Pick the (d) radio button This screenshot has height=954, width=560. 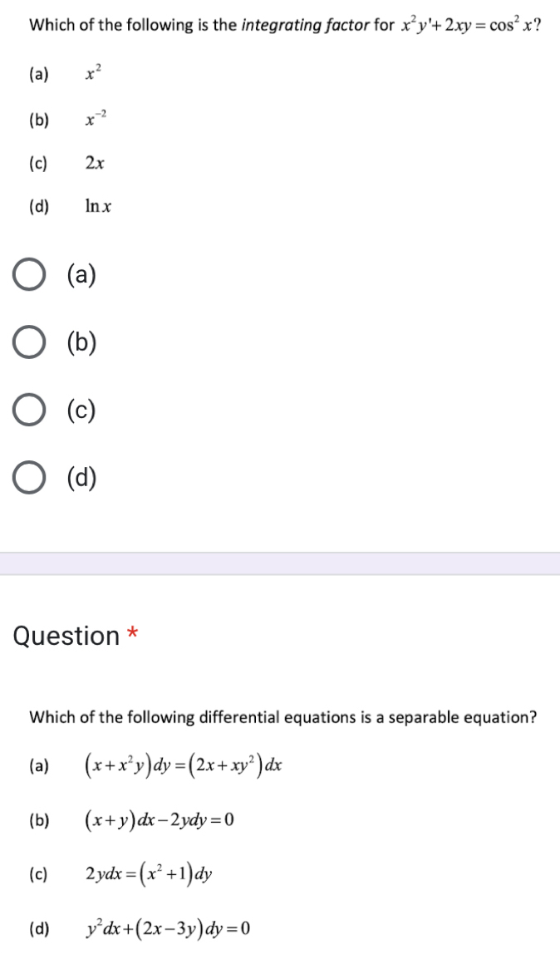[30, 479]
